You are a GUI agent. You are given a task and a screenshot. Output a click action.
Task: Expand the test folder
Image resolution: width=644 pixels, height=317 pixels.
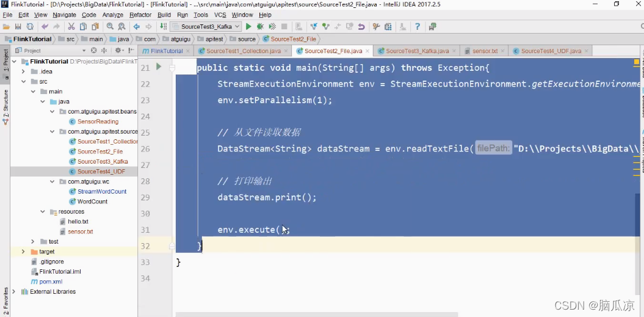tap(33, 241)
